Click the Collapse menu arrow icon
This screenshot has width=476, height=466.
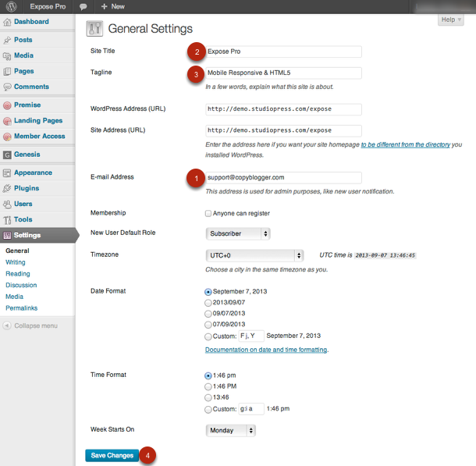click(7, 325)
